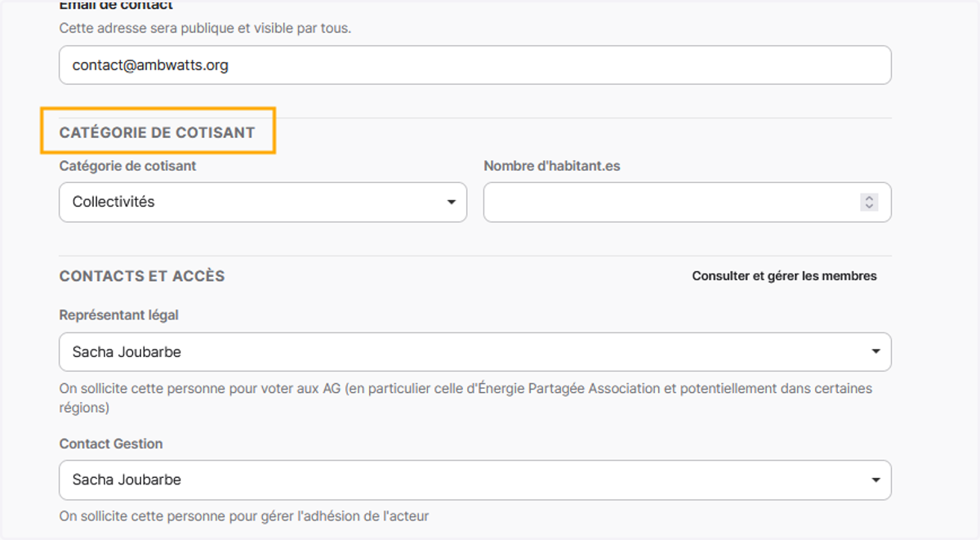Screen dimensions: 980x540
Task: Click the Contact Gestion field label
Action: pos(111,444)
